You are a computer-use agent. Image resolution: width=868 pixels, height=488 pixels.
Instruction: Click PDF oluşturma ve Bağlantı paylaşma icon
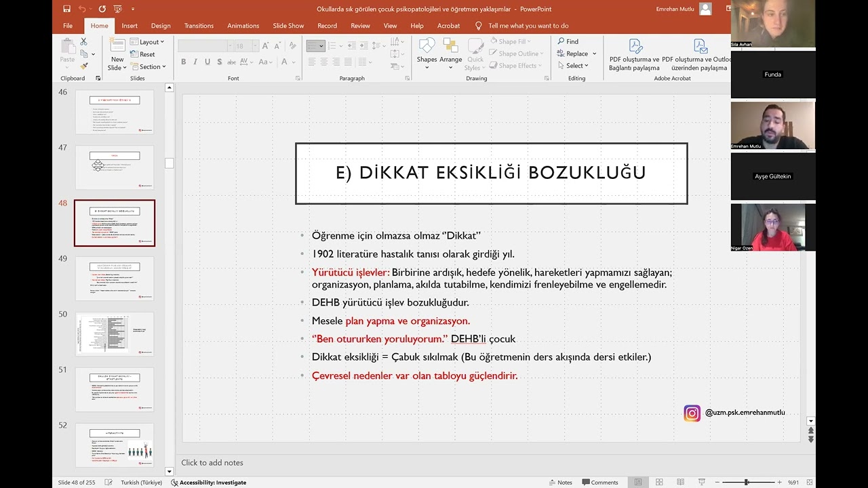pos(635,46)
